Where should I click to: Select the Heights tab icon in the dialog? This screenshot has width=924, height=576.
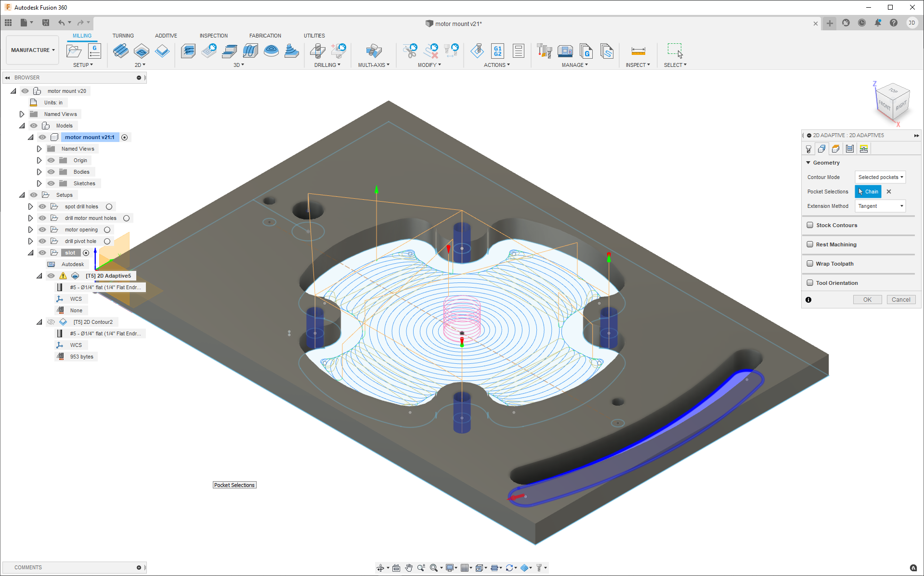coord(835,149)
